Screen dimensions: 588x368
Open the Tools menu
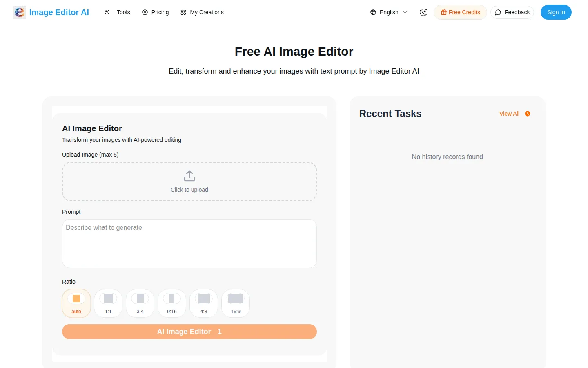point(117,12)
